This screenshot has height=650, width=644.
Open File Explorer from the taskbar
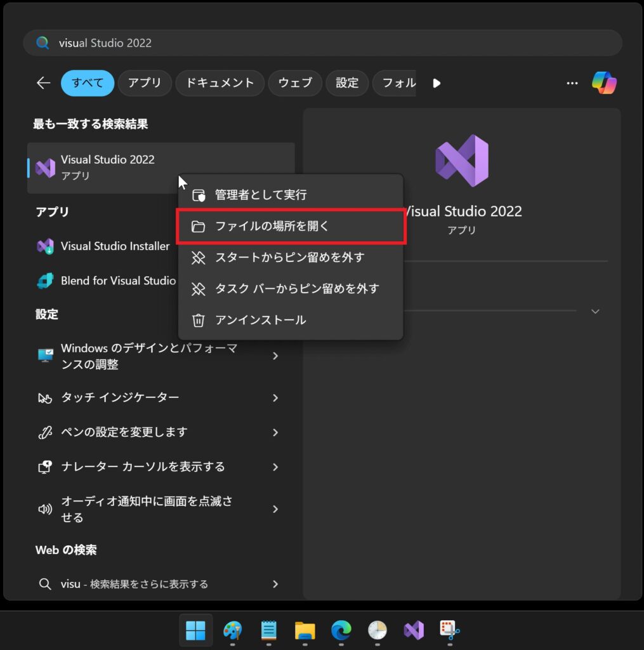[305, 630]
